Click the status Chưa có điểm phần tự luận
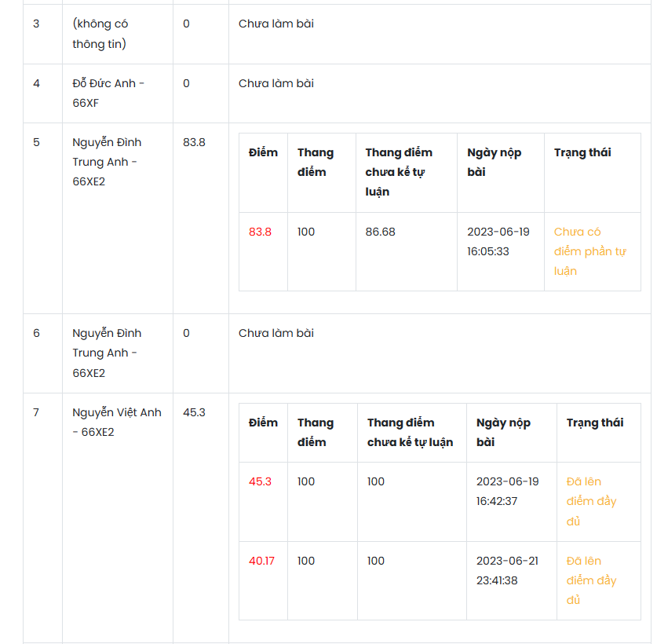The image size is (657, 644). tap(590, 251)
